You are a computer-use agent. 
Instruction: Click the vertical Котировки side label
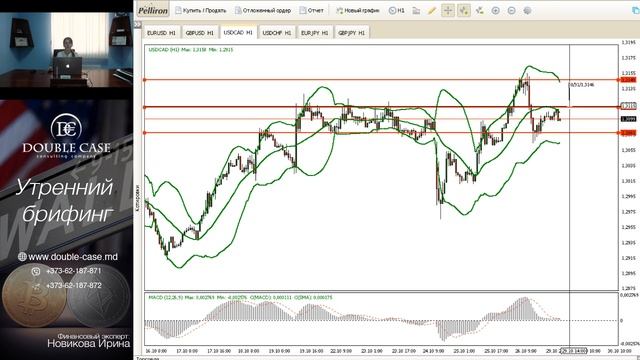pyautogui.click(x=138, y=198)
